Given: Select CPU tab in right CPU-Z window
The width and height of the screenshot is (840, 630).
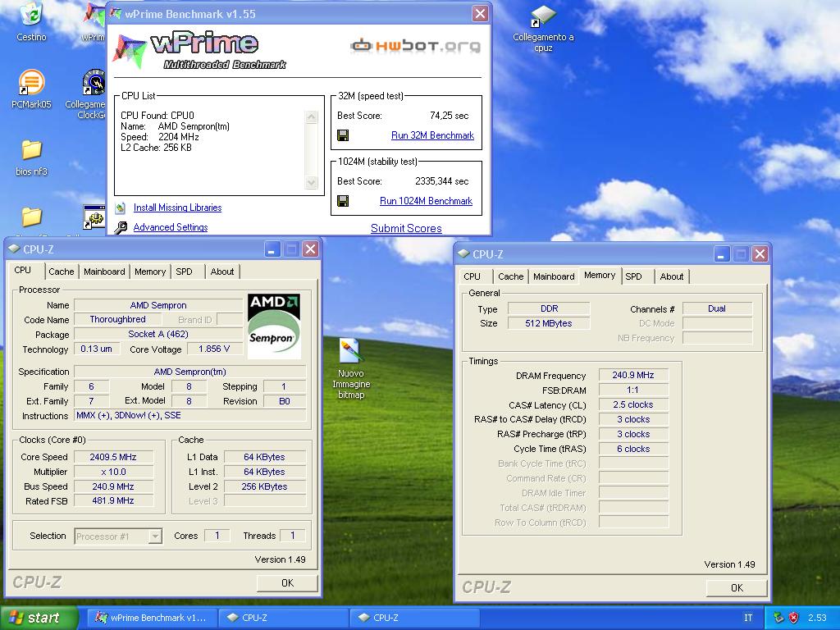Looking at the screenshot, I should click(472, 276).
